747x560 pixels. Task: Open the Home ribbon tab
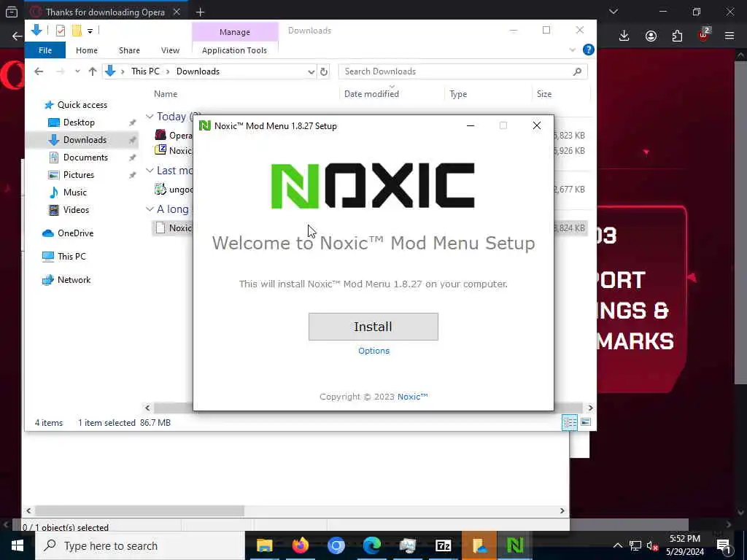click(x=87, y=50)
